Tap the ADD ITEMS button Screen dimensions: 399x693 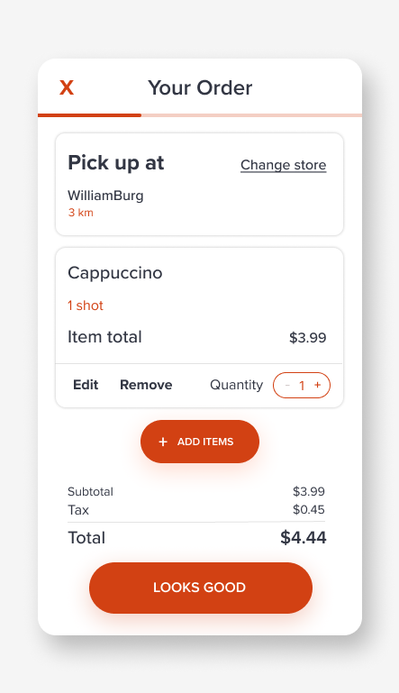tap(200, 442)
